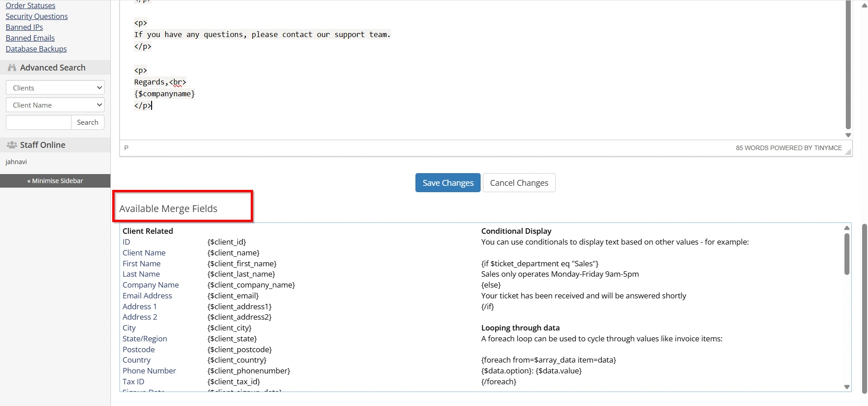Open the Client Name field dropdown
This screenshot has width=868, height=406.
(x=55, y=105)
